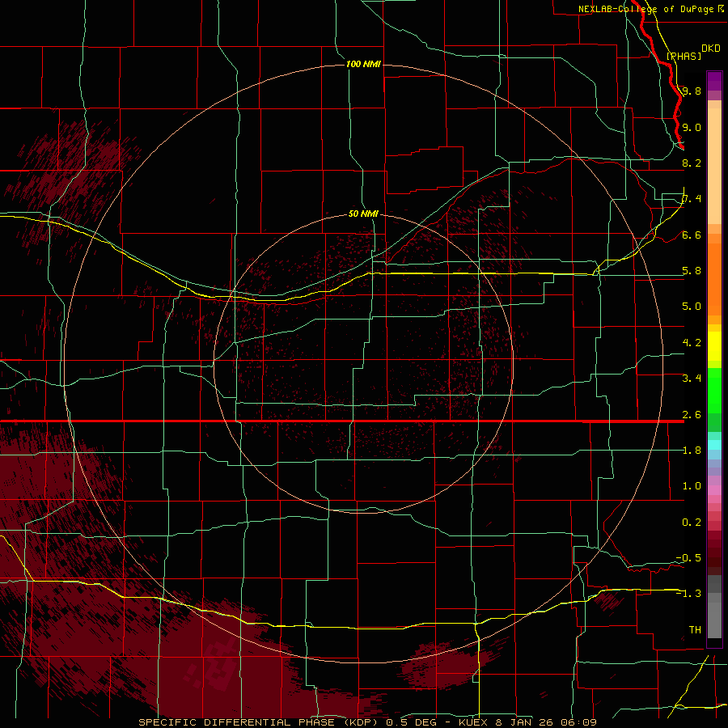Pick the pink color segment of the scale
The height and width of the screenshot is (728, 728).
point(714,490)
